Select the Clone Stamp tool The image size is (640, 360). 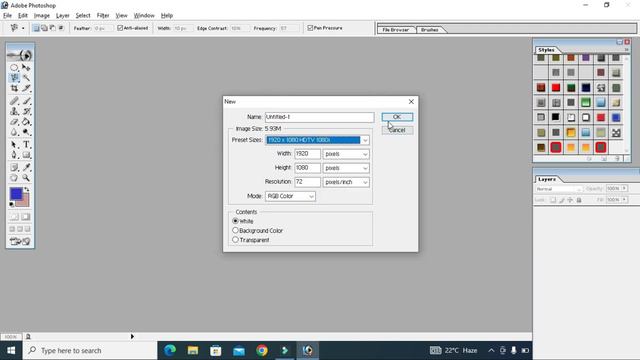point(14,111)
